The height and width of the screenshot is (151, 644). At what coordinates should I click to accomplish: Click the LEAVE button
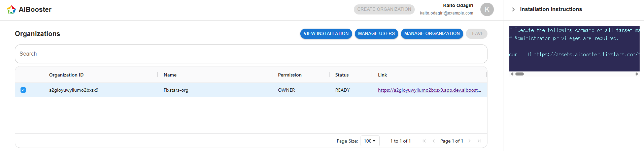(476, 34)
